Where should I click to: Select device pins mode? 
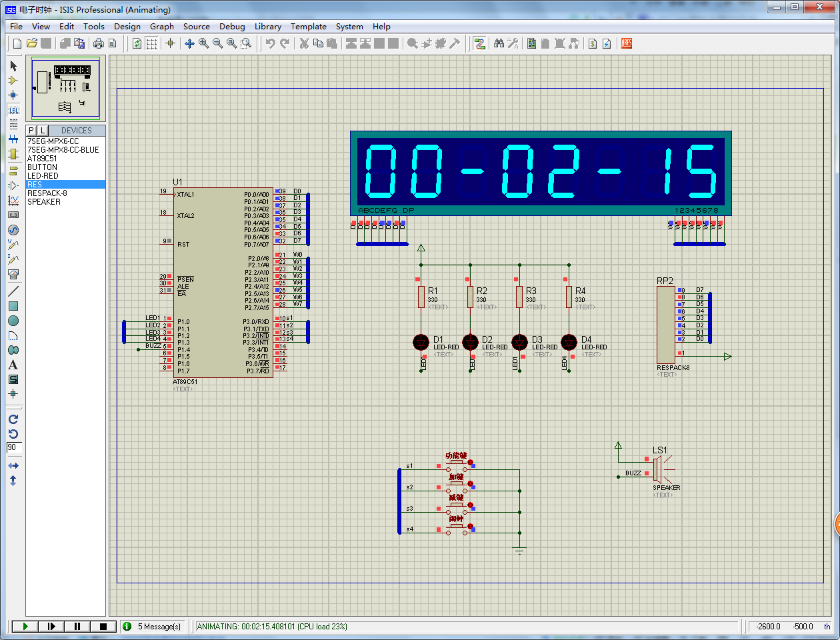(x=13, y=185)
